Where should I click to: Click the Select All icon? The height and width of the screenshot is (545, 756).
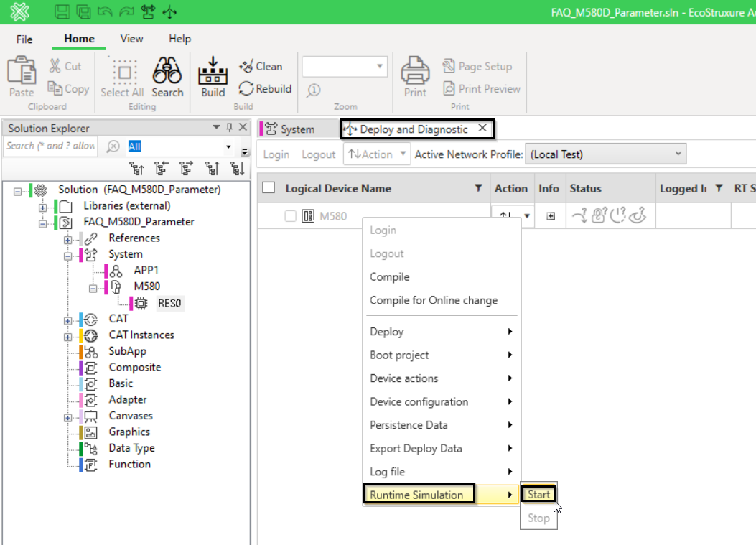tap(124, 72)
